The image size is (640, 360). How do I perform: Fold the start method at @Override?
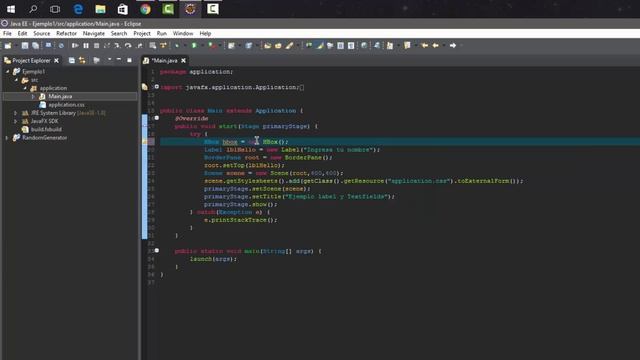click(157, 118)
